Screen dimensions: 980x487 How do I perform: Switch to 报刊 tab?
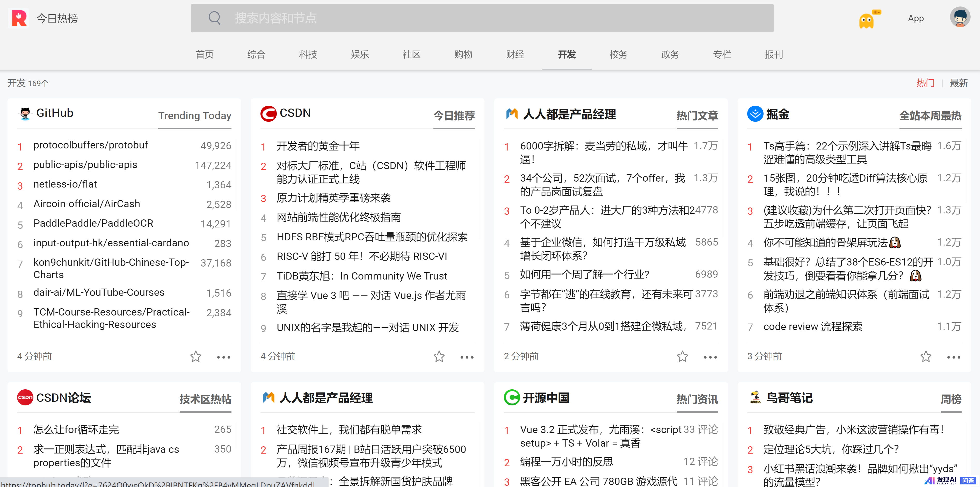point(774,54)
